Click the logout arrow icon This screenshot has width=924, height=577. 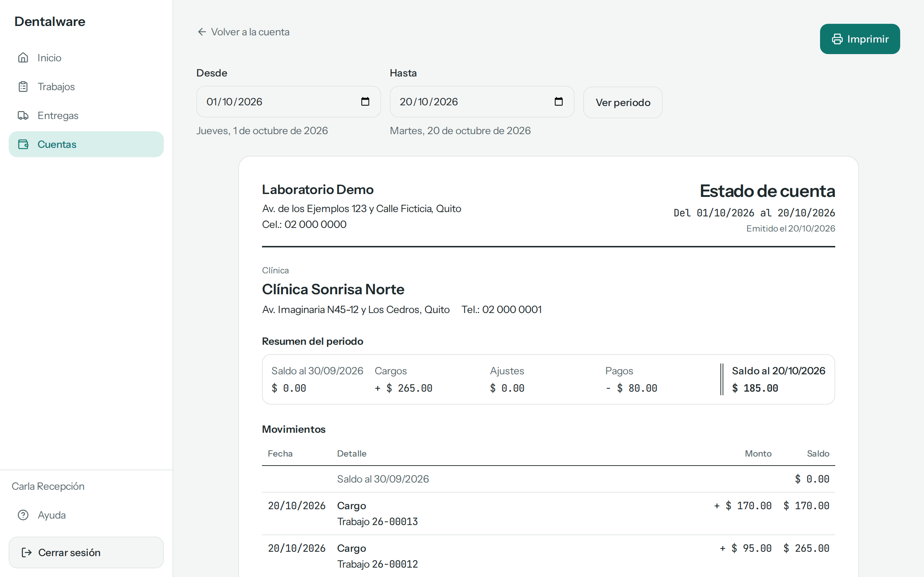coord(26,552)
